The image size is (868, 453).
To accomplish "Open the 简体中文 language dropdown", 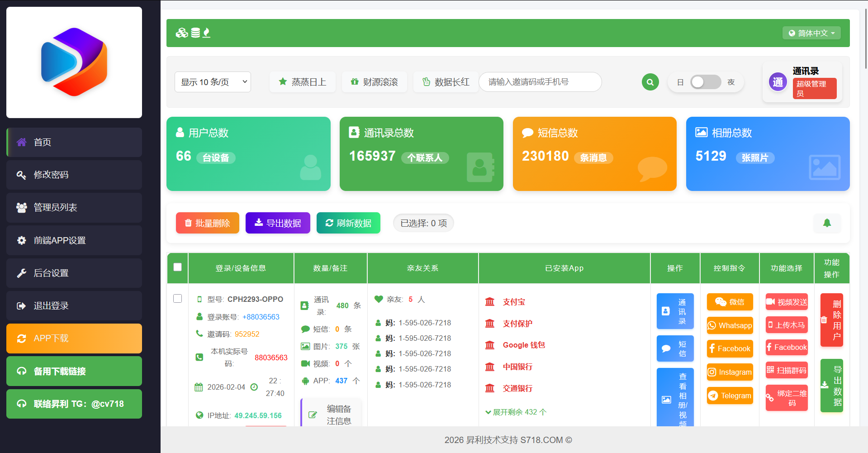I will (x=811, y=33).
